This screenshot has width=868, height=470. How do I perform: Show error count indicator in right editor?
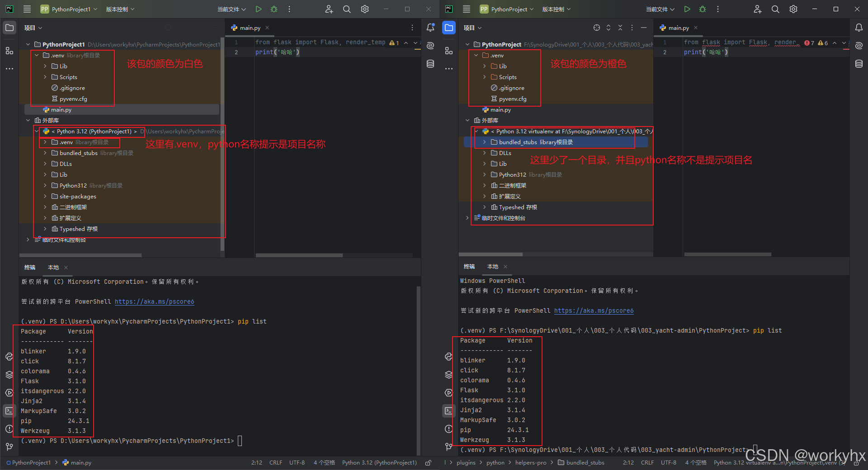click(x=809, y=43)
